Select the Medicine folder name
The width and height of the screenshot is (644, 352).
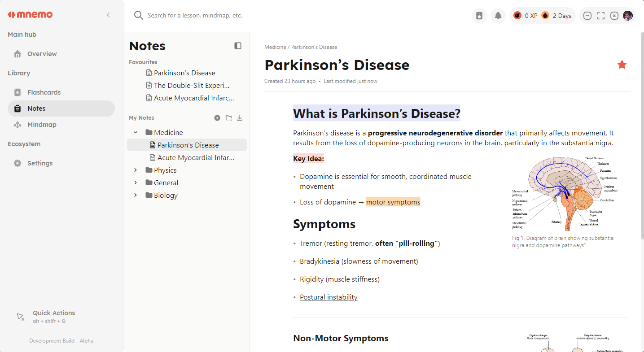click(x=168, y=132)
